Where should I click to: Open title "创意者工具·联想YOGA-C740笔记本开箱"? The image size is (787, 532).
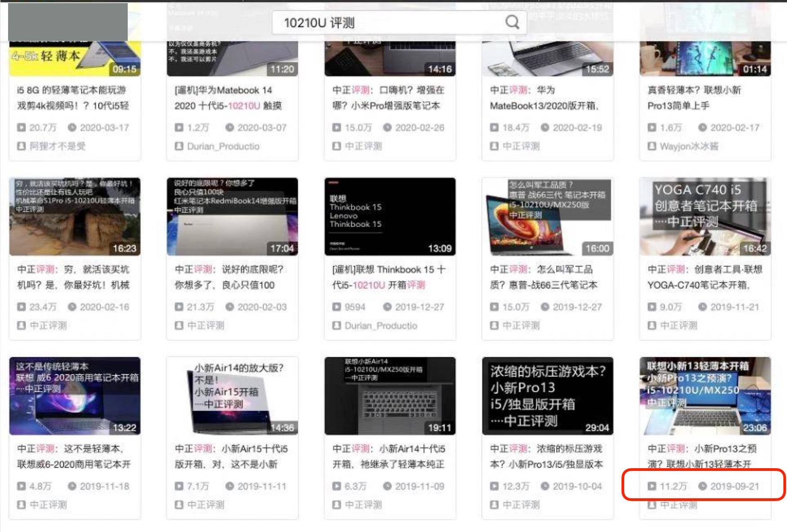tap(705, 277)
